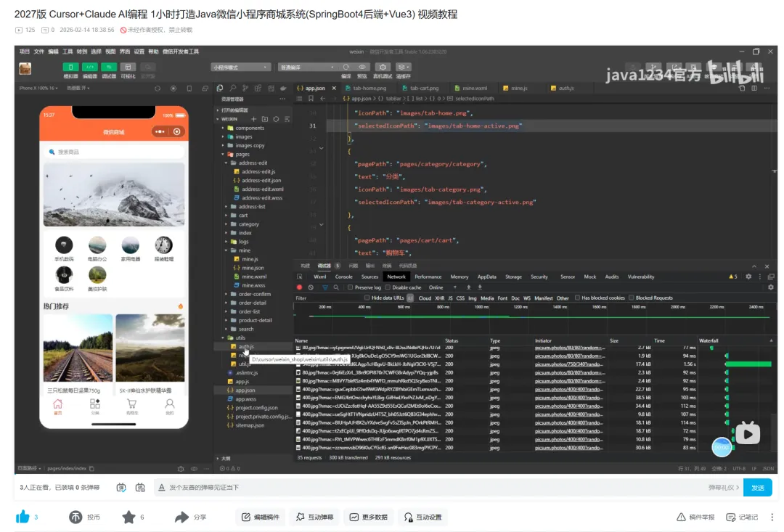Click the blue filter funnel icon

coord(324,287)
